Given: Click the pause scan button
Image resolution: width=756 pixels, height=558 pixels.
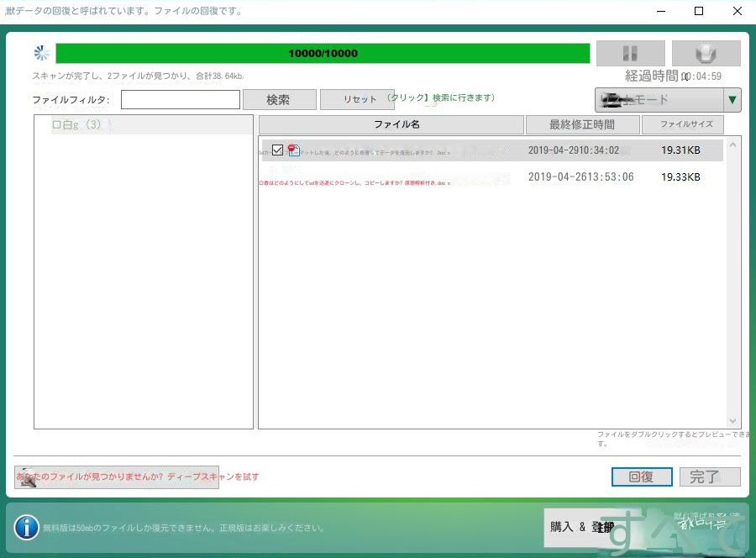Looking at the screenshot, I should 630,54.
